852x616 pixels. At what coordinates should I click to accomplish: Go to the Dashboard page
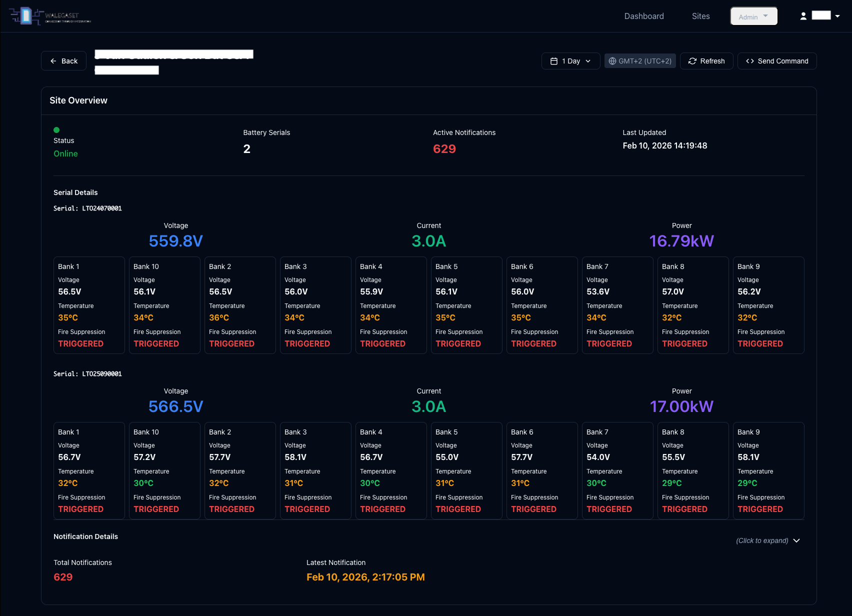[644, 16]
